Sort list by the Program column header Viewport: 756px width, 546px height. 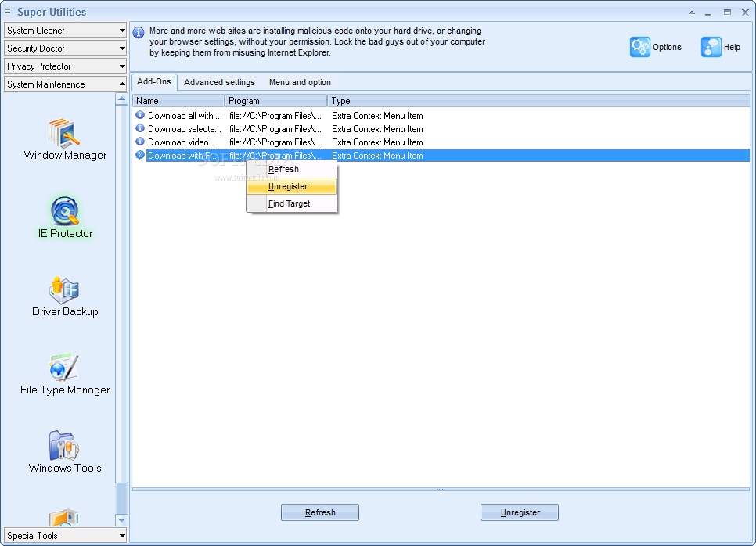point(275,101)
